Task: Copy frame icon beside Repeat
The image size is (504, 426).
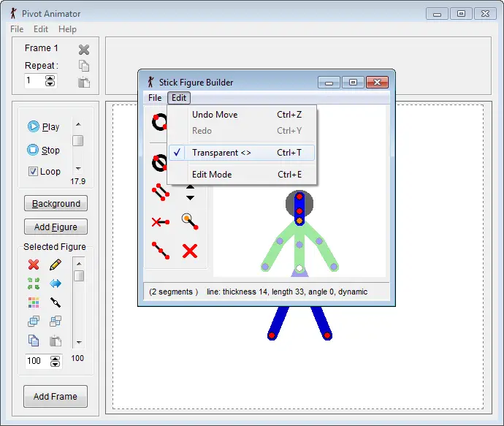Action: pos(84,66)
